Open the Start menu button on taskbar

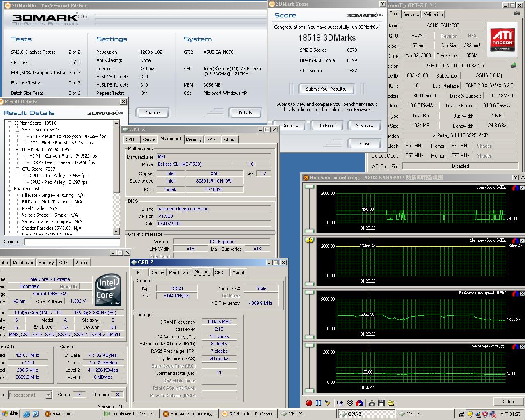coord(10,414)
